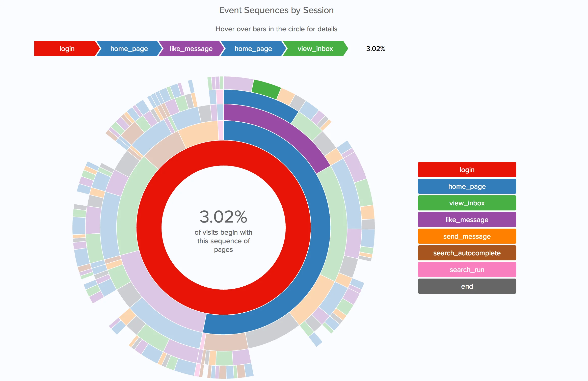This screenshot has width=588, height=381.
Task: Click the Event Sequences by Session title
Action: point(276,10)
